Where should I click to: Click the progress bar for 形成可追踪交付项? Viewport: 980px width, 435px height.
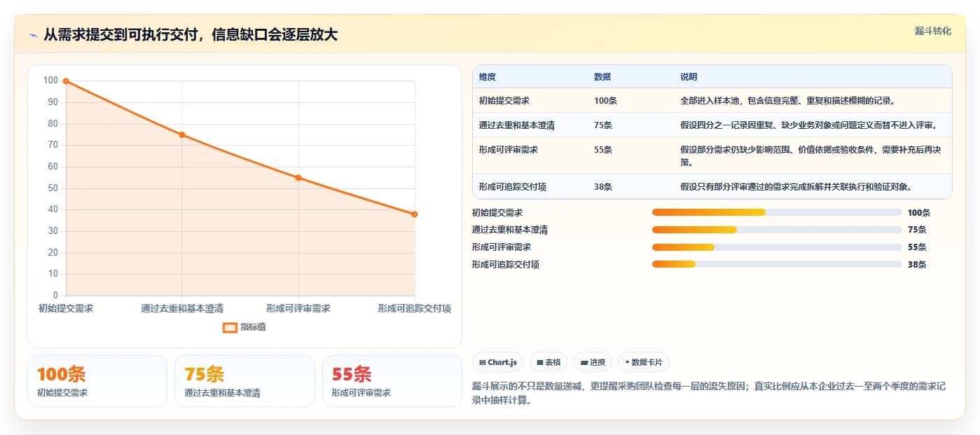click(777, 264)
